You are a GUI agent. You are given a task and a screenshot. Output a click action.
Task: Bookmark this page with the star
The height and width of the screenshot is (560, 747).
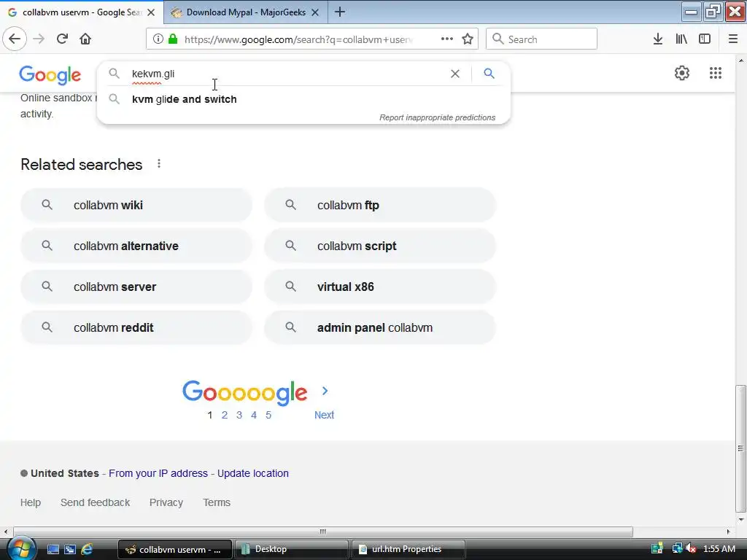468,39
